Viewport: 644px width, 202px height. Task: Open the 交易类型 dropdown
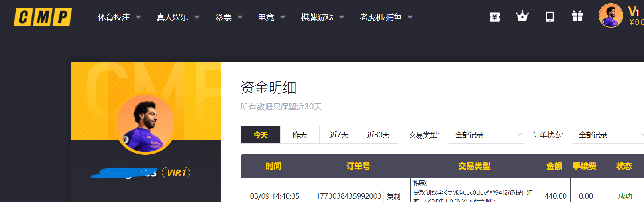coord(487,135)
